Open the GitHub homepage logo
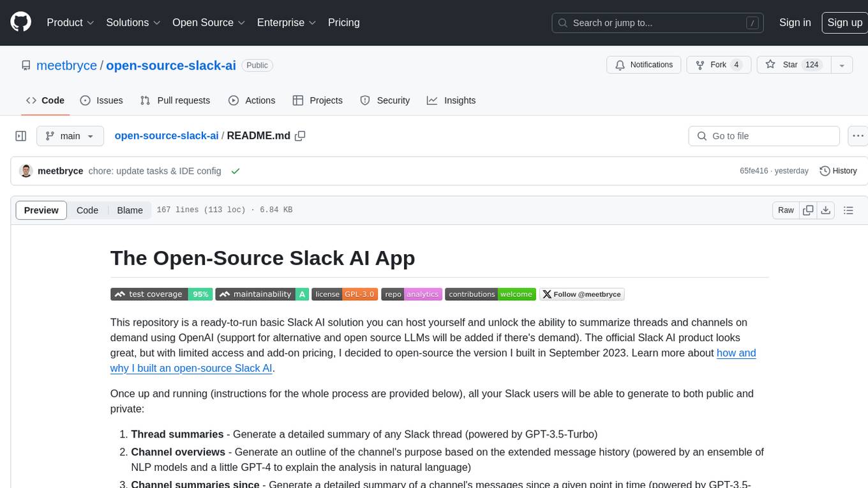Viewport: 868px width, 488px height. (x=20, y=22)
